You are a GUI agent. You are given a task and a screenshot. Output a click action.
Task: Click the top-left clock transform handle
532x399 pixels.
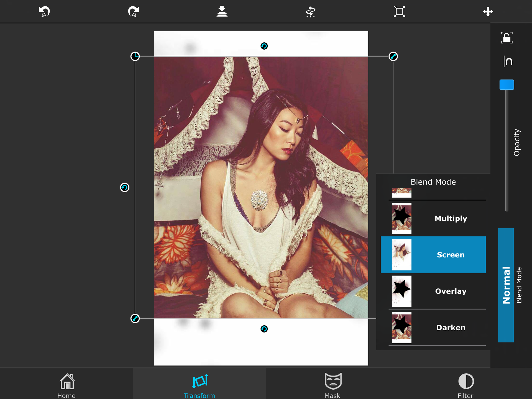pyautogui.click(x=135, y=56)
